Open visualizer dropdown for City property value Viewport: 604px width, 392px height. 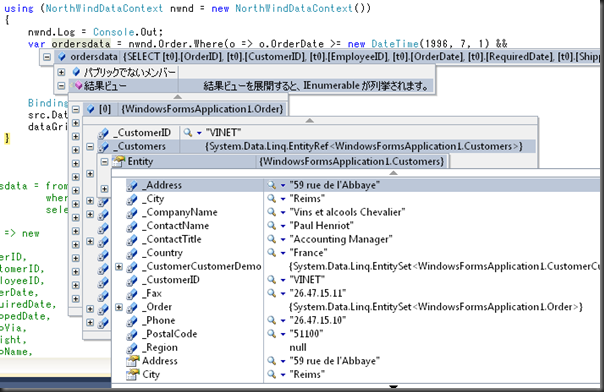coord(283,375)
